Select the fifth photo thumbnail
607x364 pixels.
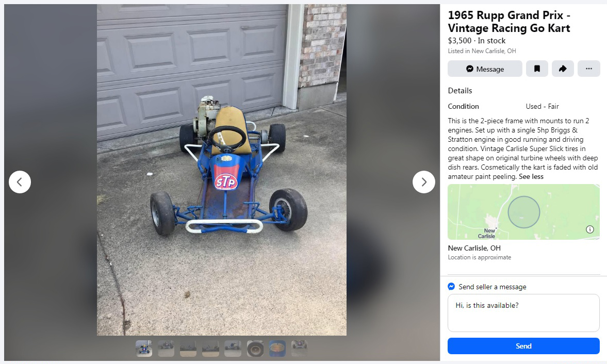click(x=233, y=349)
